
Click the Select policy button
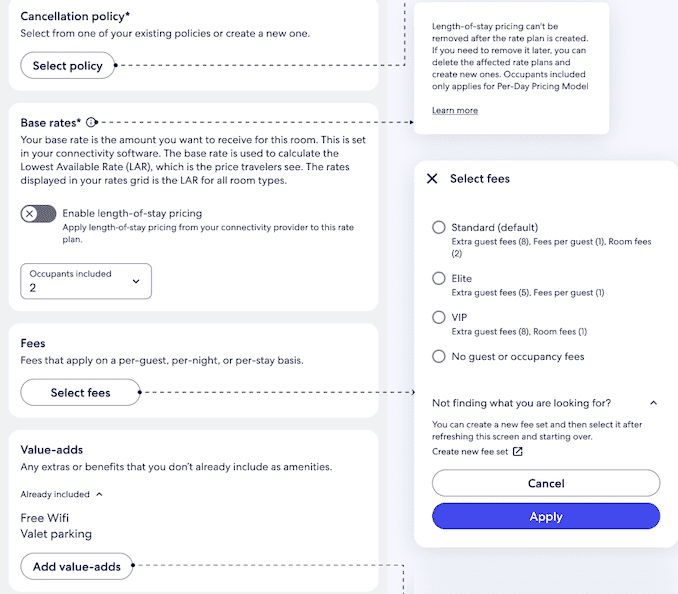pos(68,66)
